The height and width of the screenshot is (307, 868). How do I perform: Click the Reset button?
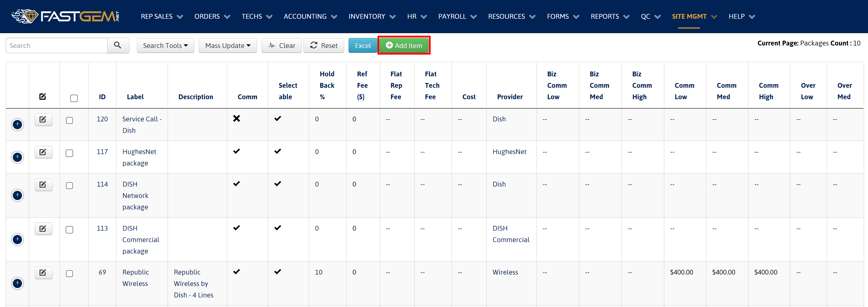click(324, 45)
